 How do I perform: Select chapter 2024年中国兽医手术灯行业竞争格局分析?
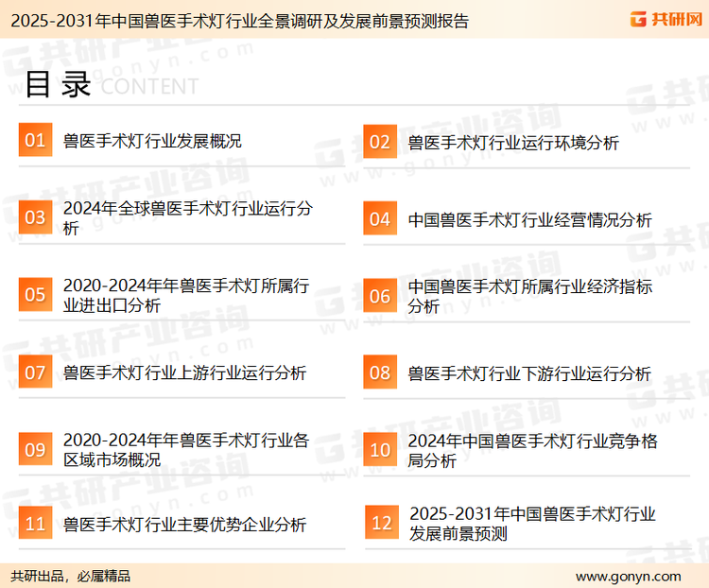click(532, 451)
